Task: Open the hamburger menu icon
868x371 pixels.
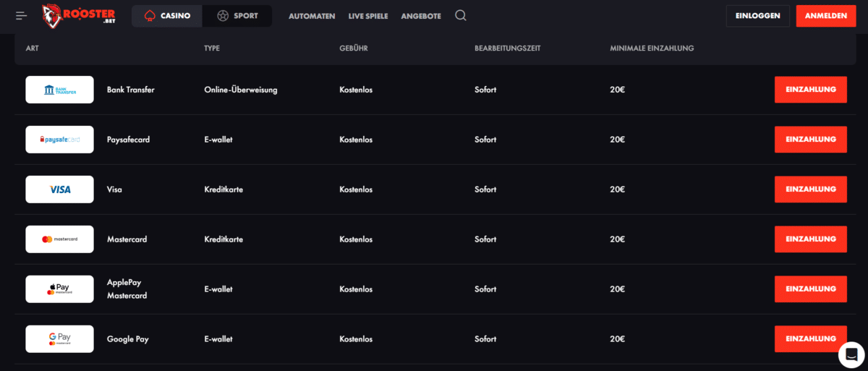Action: coord(22,16)
